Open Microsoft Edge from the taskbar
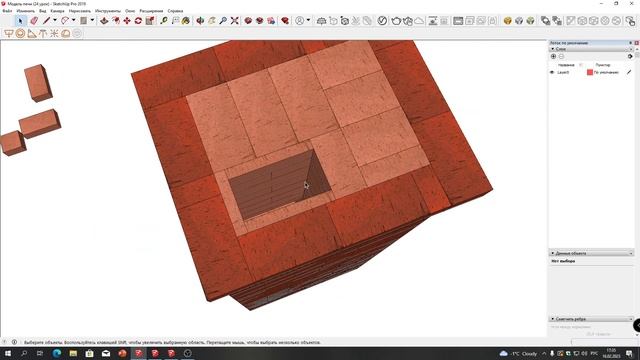Screen dimensions: 640x360 click(x=57, y=353)
